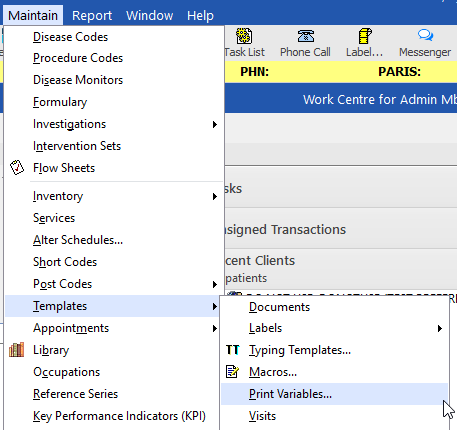The height and width of the screenshot is (430, 457).
Task: Open the Messenger chat icon
Action: tap(425, 35)
